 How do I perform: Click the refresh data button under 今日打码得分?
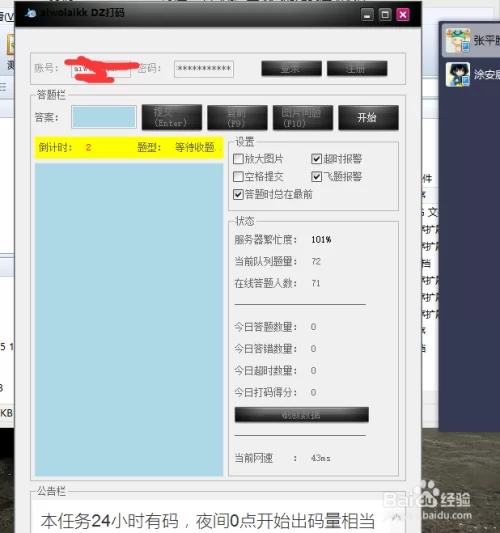(x=301, y=415)
